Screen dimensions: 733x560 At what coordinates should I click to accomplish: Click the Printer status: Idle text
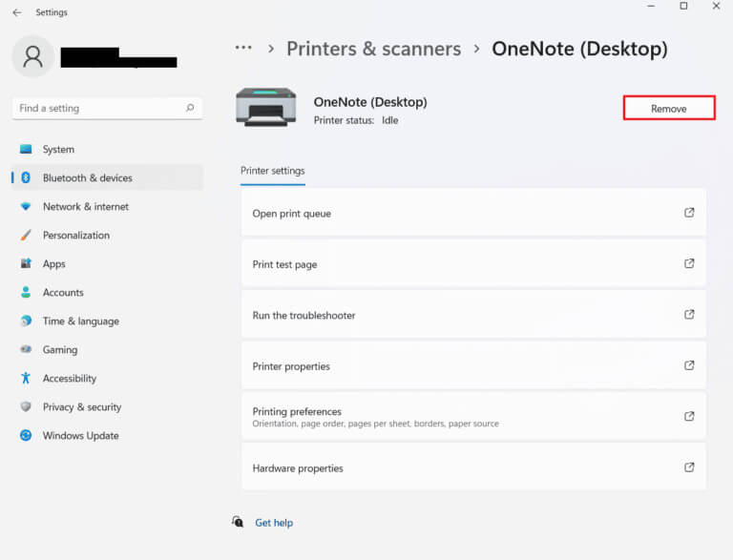pos(356,120)
